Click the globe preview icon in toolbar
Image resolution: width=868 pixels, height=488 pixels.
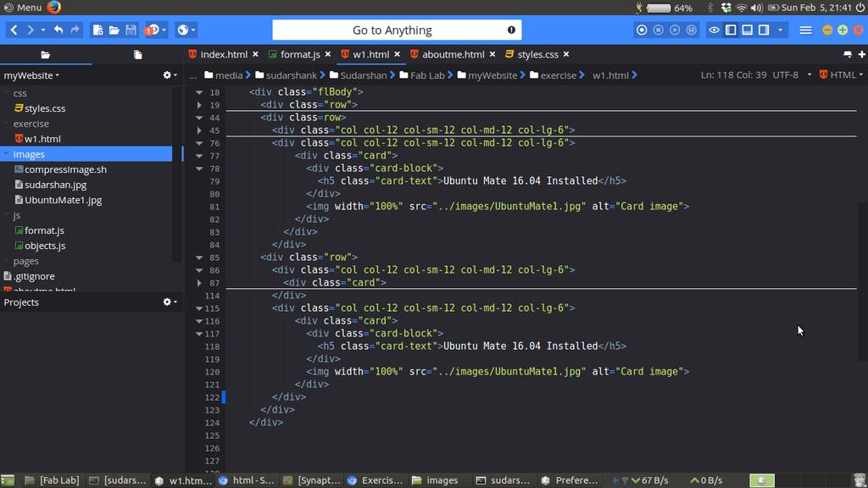click(183, 30)
